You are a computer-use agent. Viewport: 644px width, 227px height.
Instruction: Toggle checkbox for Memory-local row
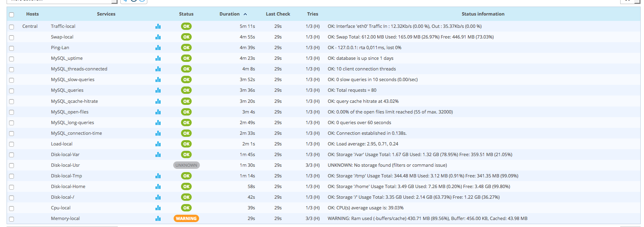(x=11, y=219)
